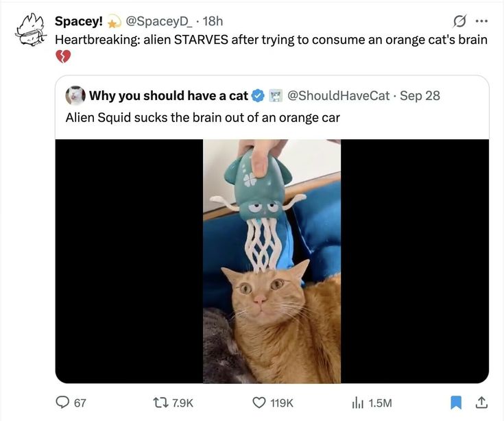Image resolution: width=504 pixels, height=421 pixels.
Task: Click the star badge beside Spacey!
Action: coord(115,22)
